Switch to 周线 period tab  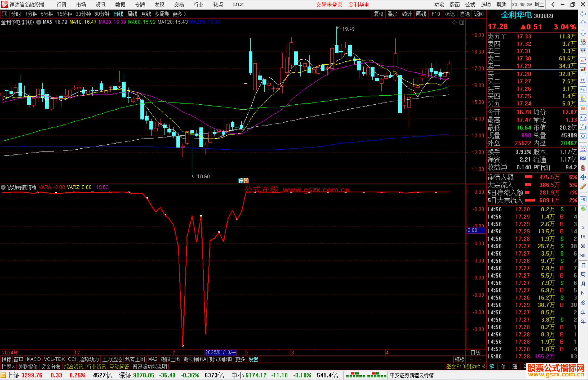pos(132,14)
